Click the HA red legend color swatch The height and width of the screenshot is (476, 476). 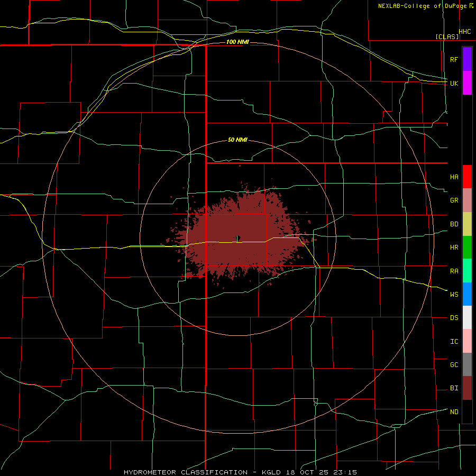pos(467,177)
